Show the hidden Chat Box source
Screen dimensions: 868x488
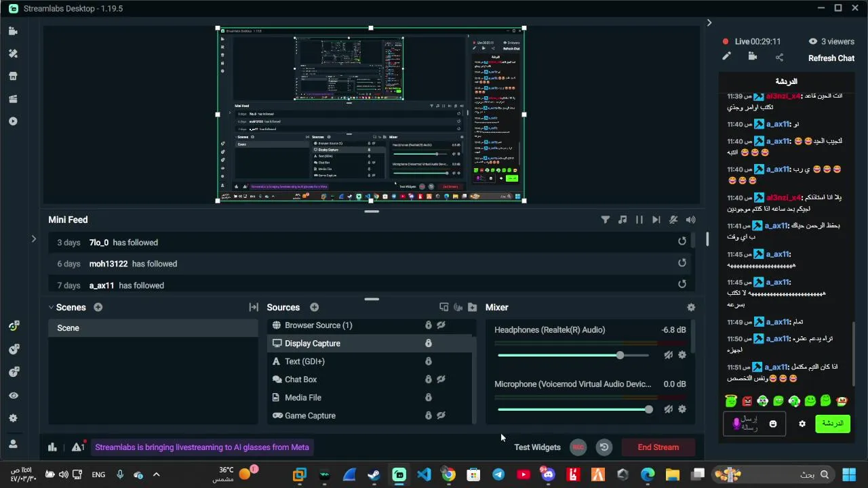pos(441,380)
